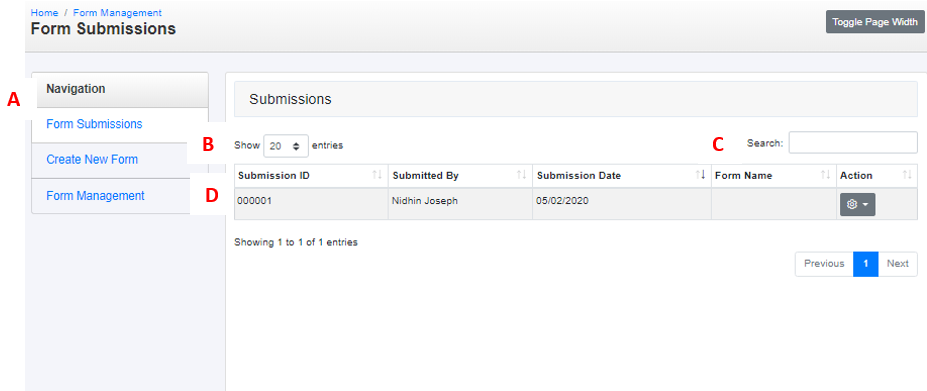The height and width of the screenshot is (391, 927).
Task: Click the Search input field
Action: 853,143
